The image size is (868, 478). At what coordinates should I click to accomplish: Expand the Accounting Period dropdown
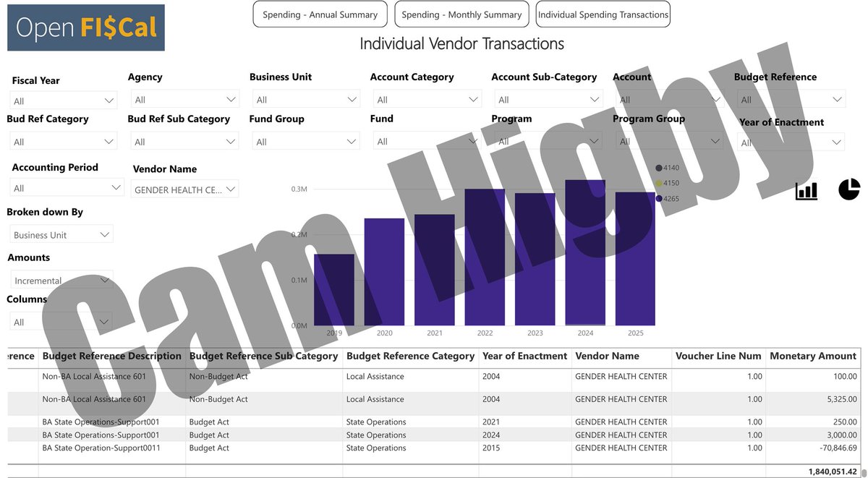67,187
